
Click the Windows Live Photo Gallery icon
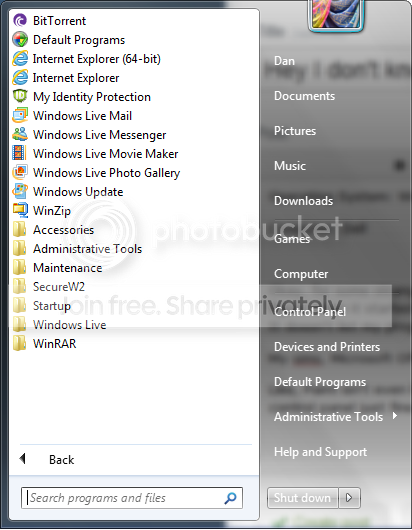point(20,172)
